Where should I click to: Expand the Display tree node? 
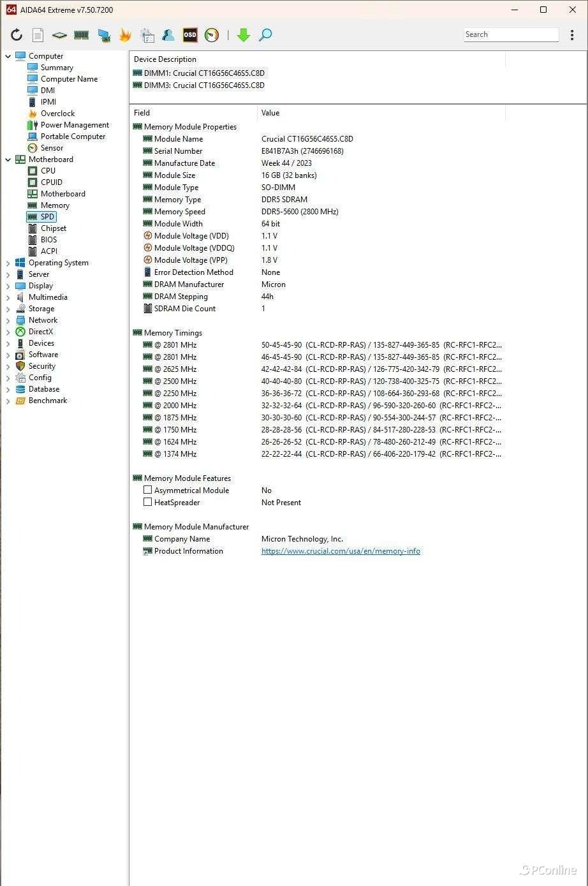click(8, 286)
